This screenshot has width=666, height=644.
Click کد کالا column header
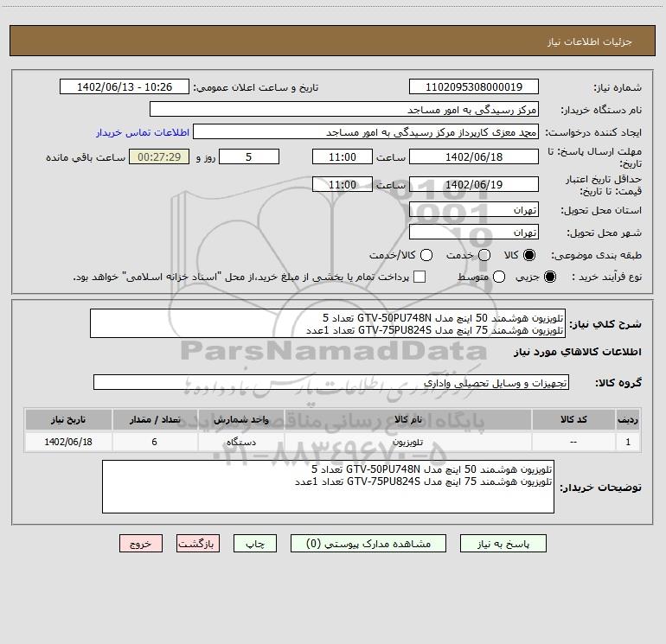point(573,419)
